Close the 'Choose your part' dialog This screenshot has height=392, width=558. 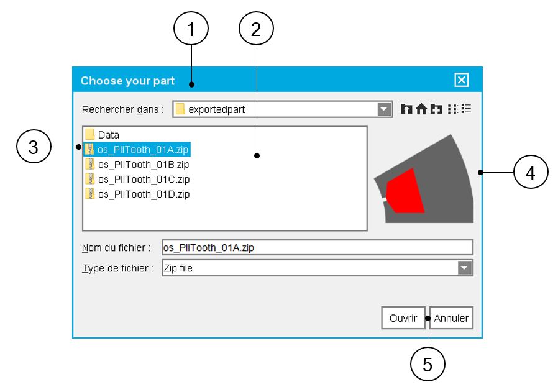462,80
